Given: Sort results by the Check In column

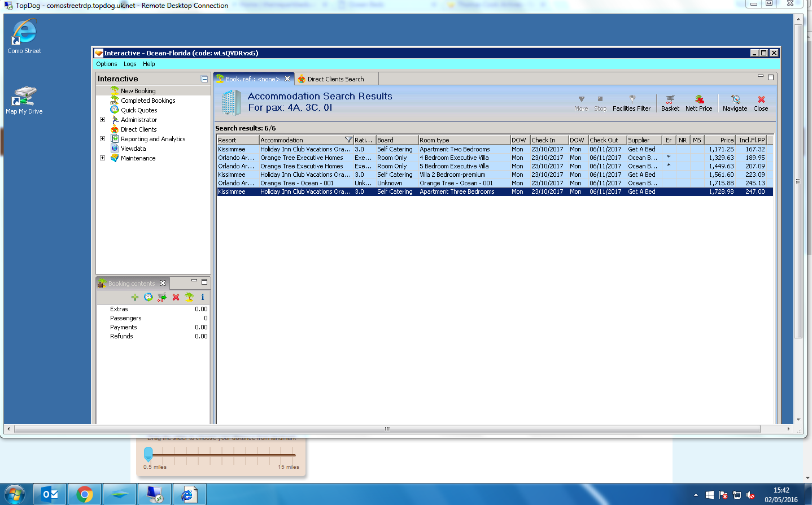Looking at the screenshot, I should [549, 140].
